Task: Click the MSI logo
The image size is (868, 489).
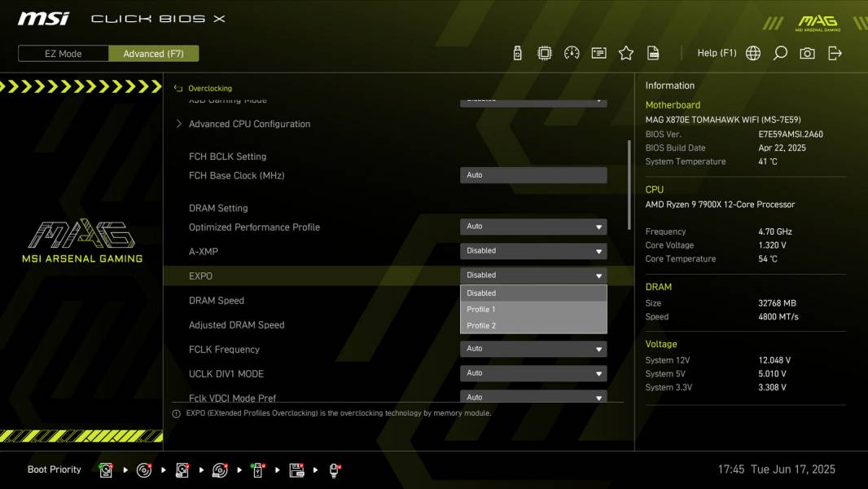Action: click(43, 19)
